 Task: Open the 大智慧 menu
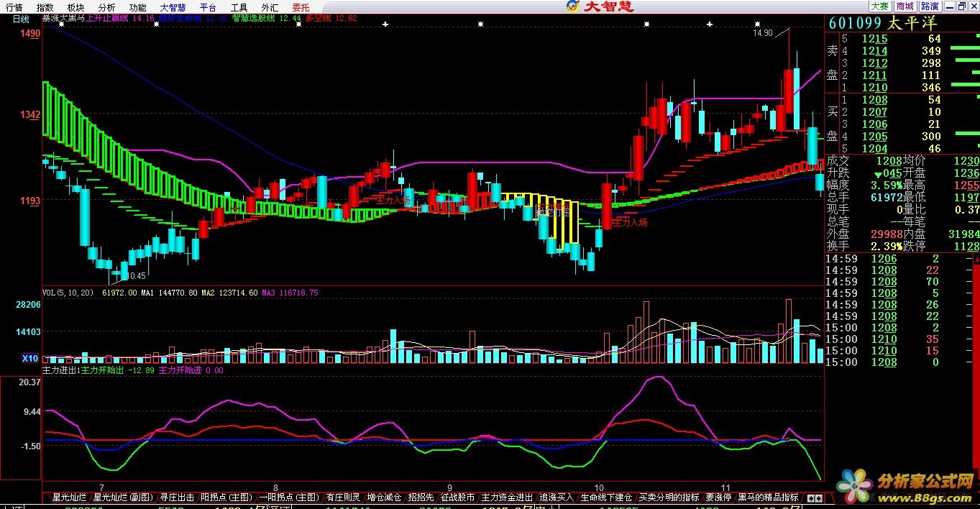(174, 6)
